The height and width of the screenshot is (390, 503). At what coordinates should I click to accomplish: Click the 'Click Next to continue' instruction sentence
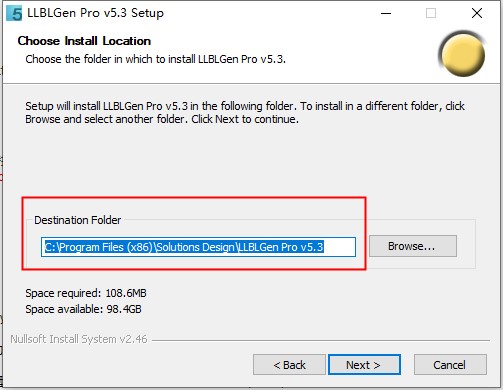point(245,119)
